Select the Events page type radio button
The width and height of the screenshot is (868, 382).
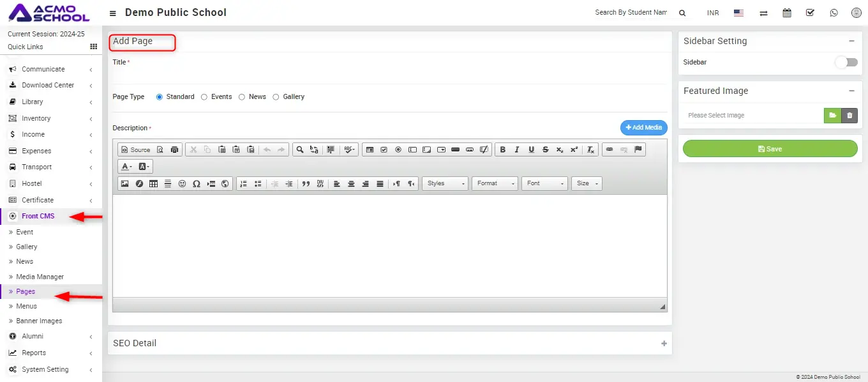click(204, 97)
